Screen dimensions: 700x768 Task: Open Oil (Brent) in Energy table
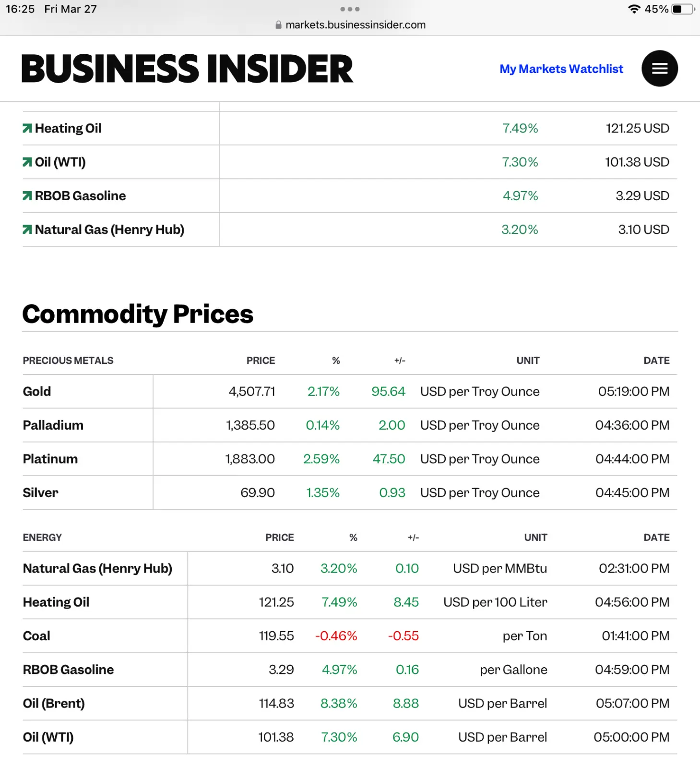tap(54, 704)
